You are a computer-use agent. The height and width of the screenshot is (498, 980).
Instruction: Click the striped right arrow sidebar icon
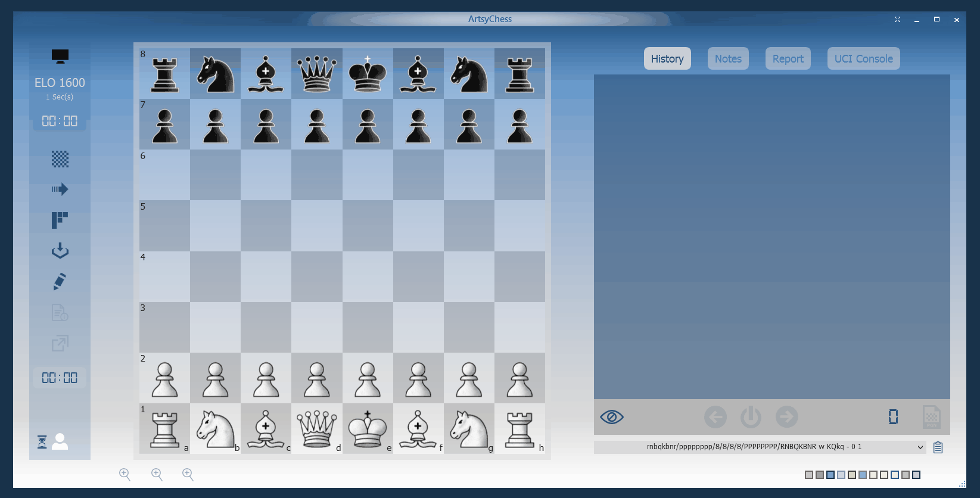point(60,189)
